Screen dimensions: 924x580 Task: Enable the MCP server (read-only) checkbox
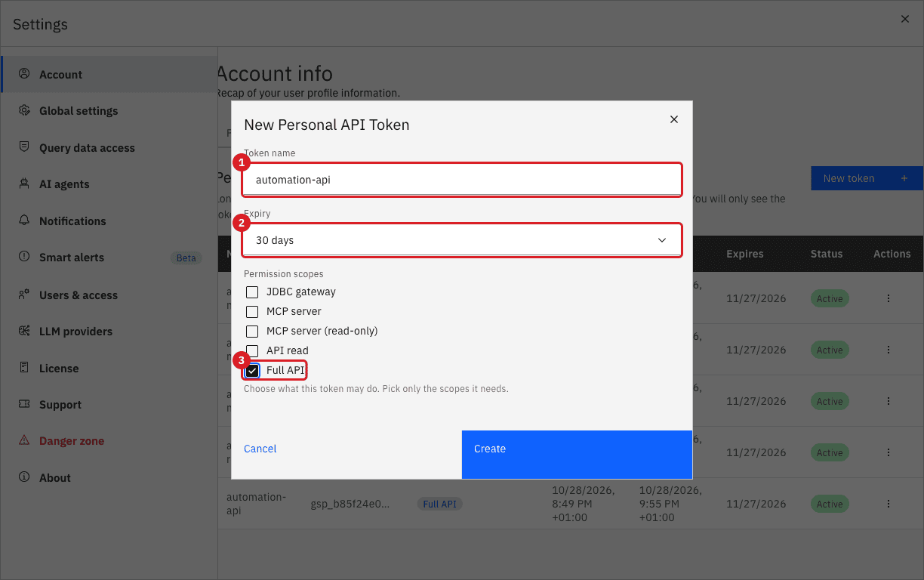[x=252, y=331]
